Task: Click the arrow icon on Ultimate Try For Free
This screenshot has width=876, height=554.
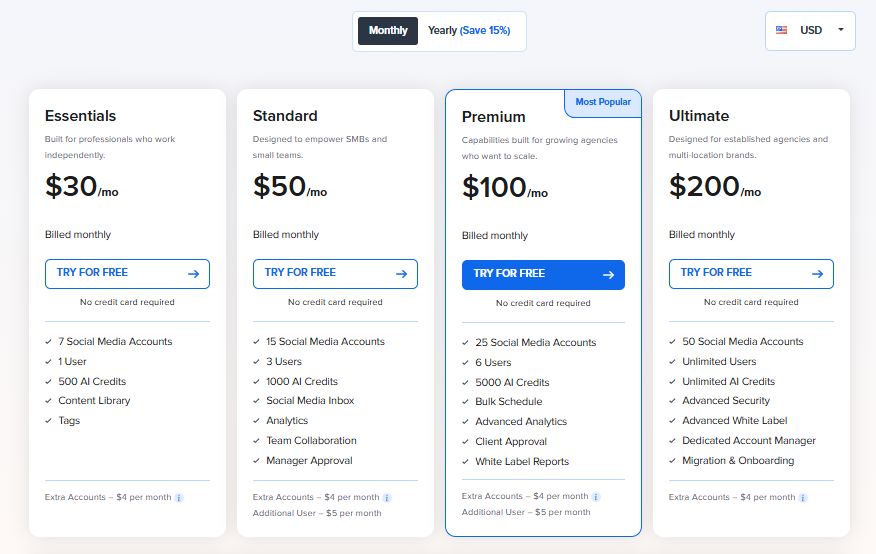Action: (817, 273)
